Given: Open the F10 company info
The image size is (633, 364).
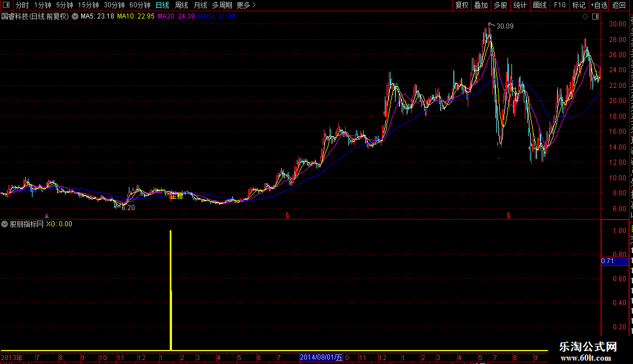Looking at the screenshot, I should click(x=560, y=5).
